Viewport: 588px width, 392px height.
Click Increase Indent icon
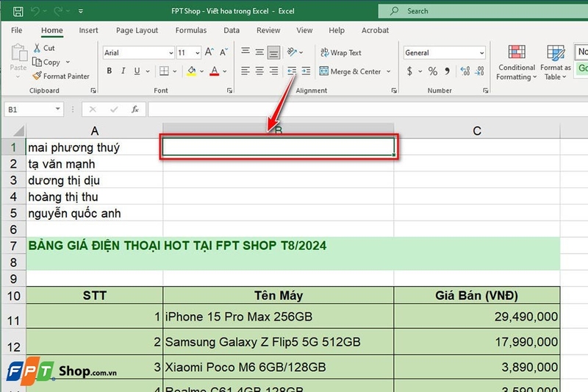pyautogui.click(x=306, y=71)
